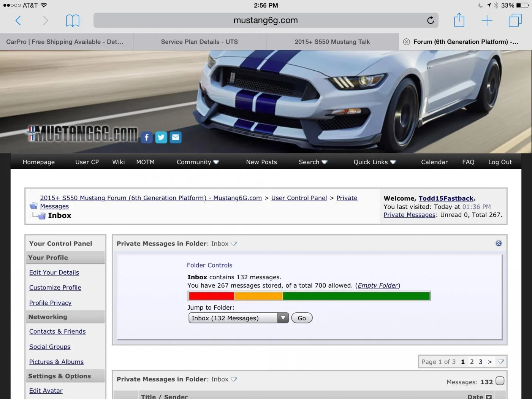
Task: Switch to 2015+ S550 Mustang Talk tab
Action: [332, 42]
